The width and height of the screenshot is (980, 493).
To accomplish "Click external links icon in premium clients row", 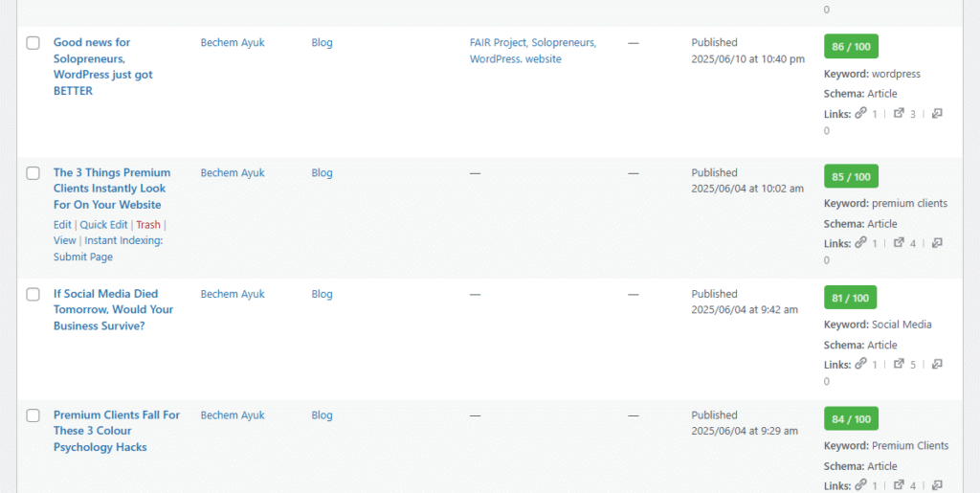I will click(x=899, y=243).
